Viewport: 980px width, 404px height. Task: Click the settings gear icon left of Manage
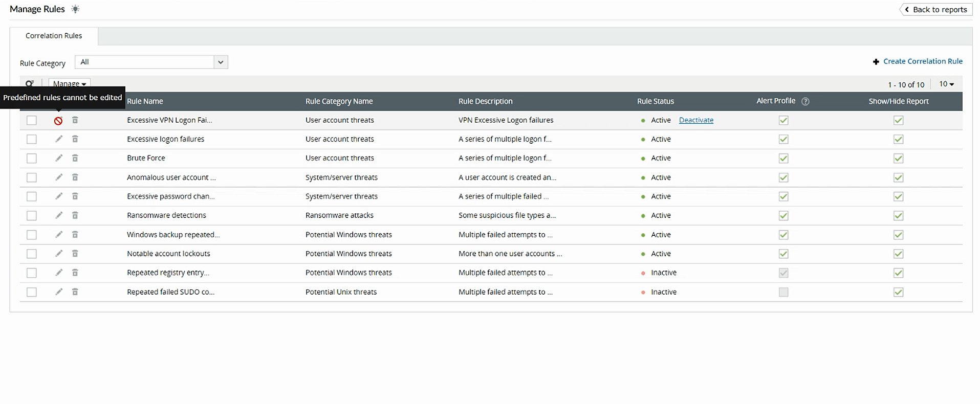(x=30, y=83)
